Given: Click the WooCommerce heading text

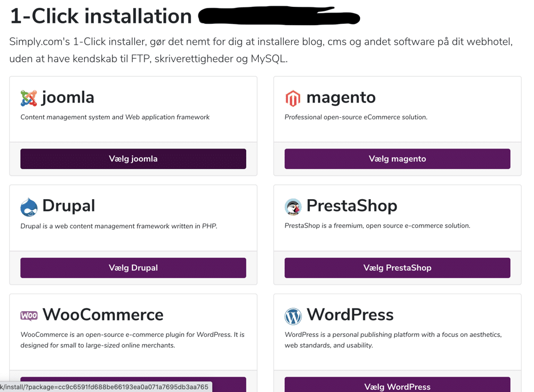Looking at the screenshot, I should click(x=103, y=315).
